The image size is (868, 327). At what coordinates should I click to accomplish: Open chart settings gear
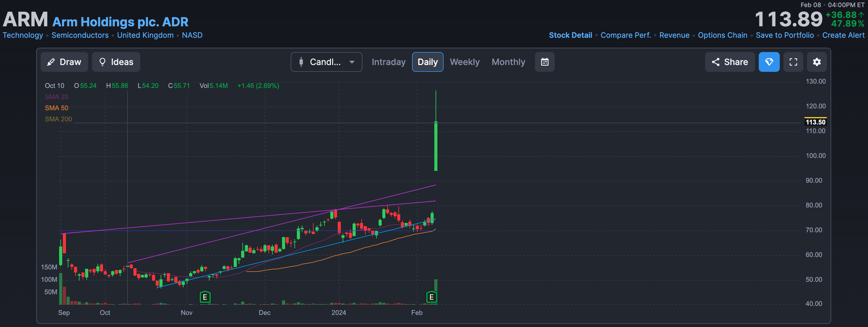[x=816, y=62]
